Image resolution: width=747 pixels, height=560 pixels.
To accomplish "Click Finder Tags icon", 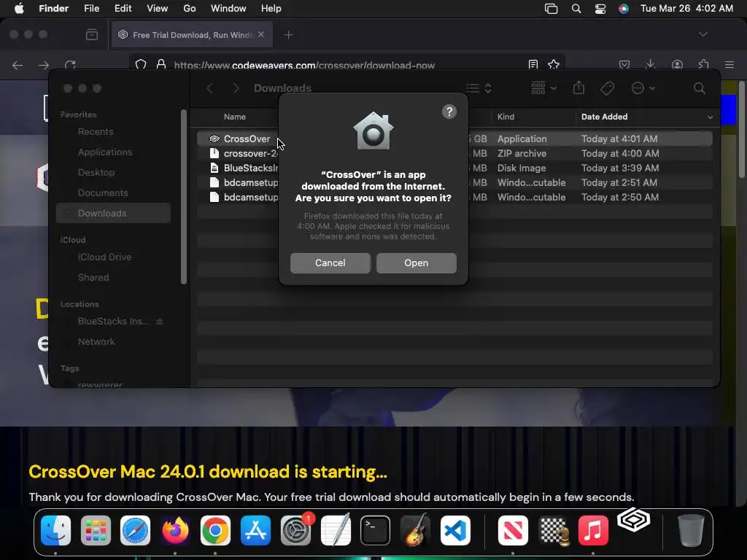I will 607,88.
